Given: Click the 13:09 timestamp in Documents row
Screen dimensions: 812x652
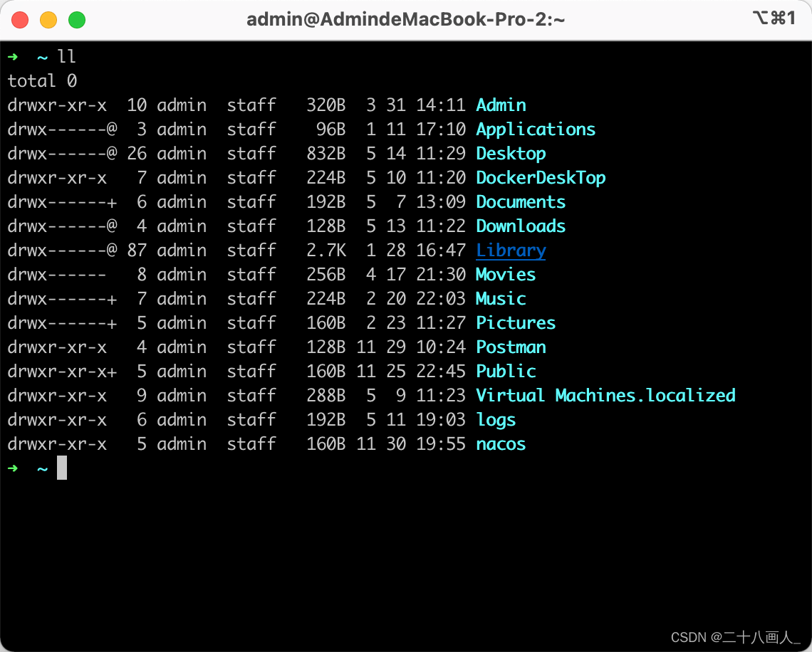Looking at the screenshot, I should 441,202.
